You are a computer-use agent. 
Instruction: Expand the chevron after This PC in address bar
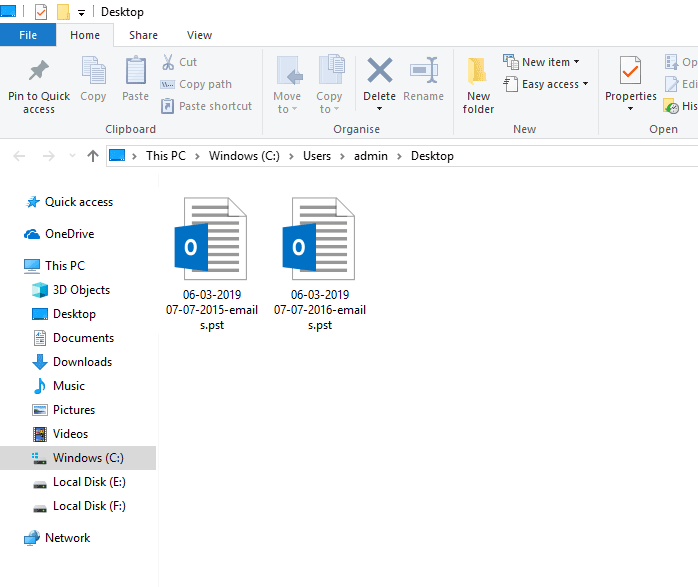click(x=197, y=156)
